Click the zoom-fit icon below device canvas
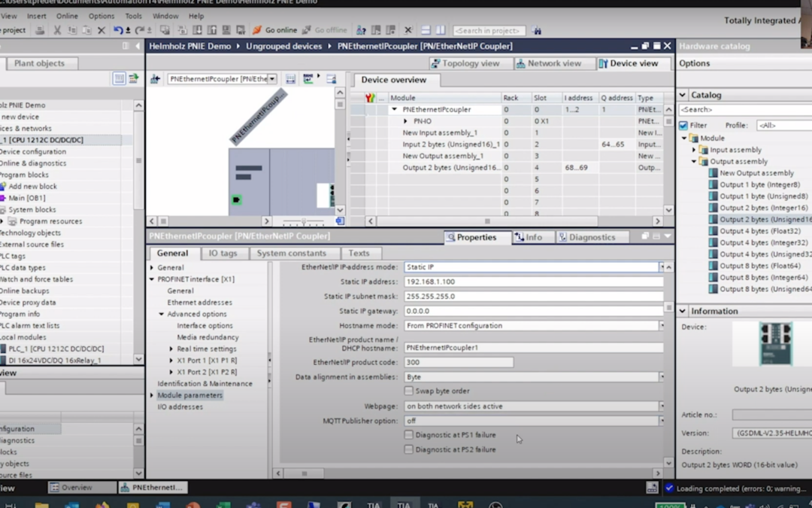 point(340,221)
